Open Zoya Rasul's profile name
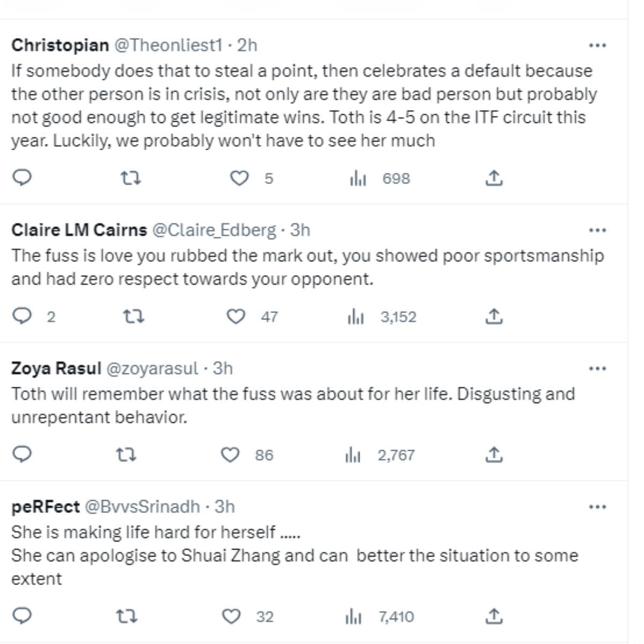 point(56,369)
